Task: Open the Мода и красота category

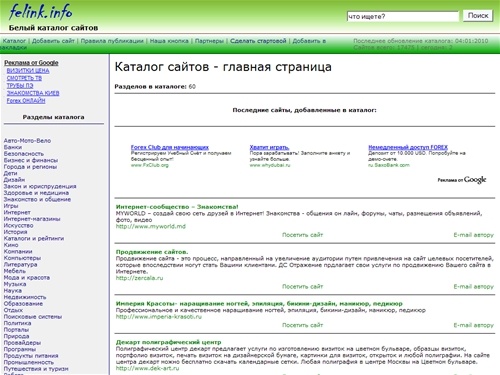Action: [27, 278]
